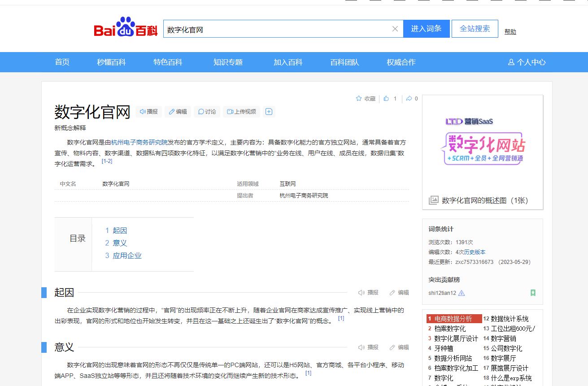This screenshot has height=386, width=588.
Task: Select 知识专题 in the navigation bar
Action: pos(228,62)
